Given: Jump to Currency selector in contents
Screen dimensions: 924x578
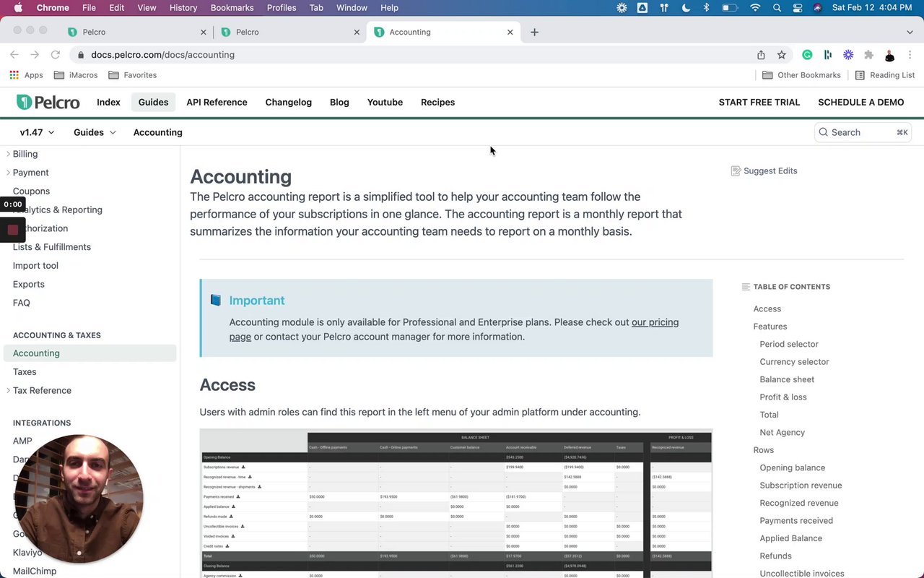Looking at the screenshot, I should (794, 362).
